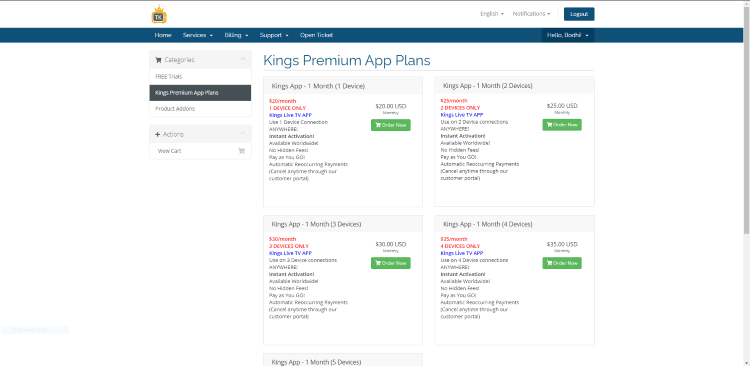Click Kings App - 1 Month (2 Devices) heading
Screen dimensions: 750x366
pos(488,86)
